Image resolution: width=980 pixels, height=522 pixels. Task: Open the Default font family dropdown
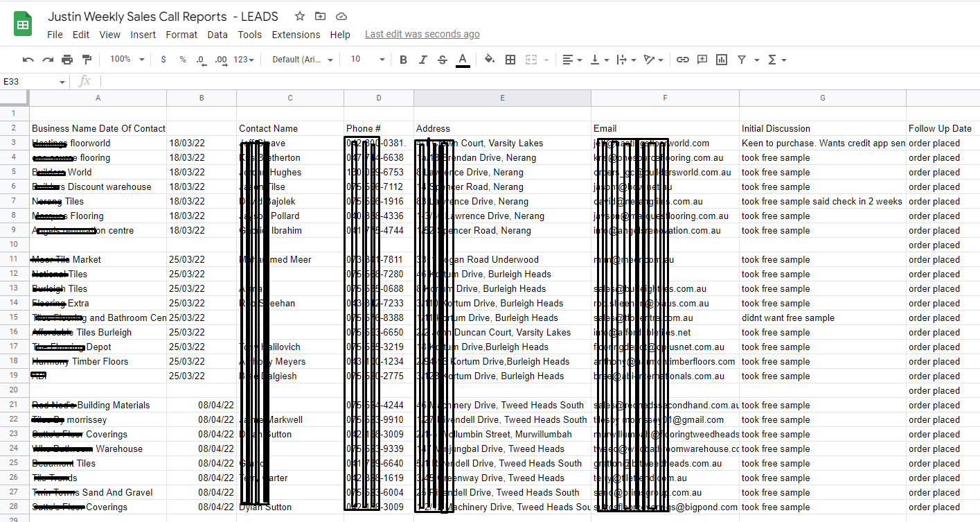coord(303,60)
